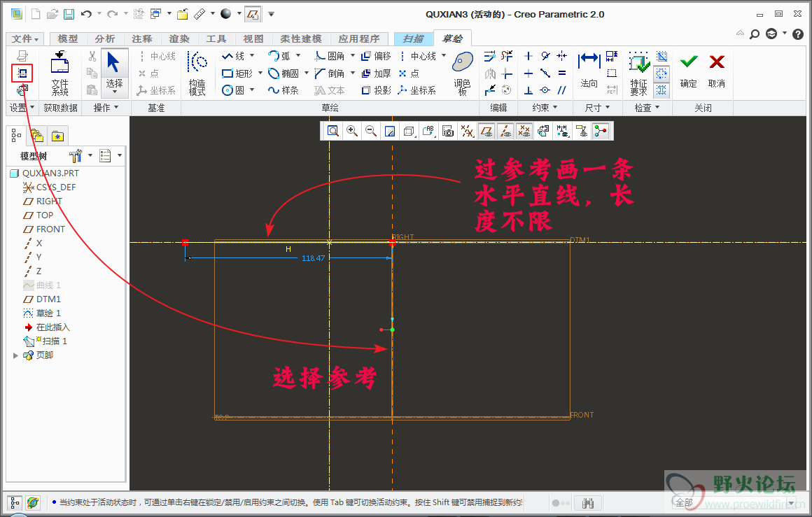Toggle datum axis display in graphics toolbar
This screenshot has width=812, height=517.
click(505, 131)
